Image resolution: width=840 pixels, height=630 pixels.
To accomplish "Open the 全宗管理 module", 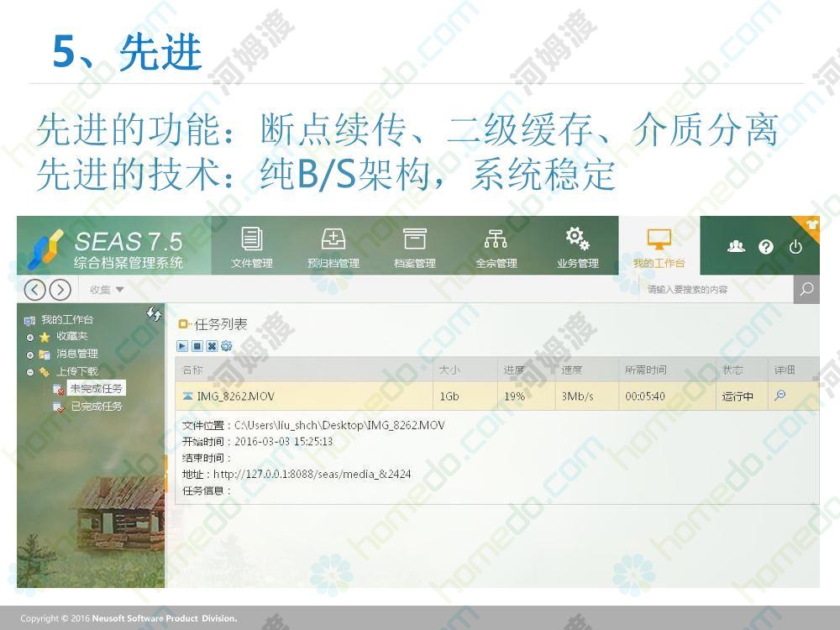I will tap(496, 247).
